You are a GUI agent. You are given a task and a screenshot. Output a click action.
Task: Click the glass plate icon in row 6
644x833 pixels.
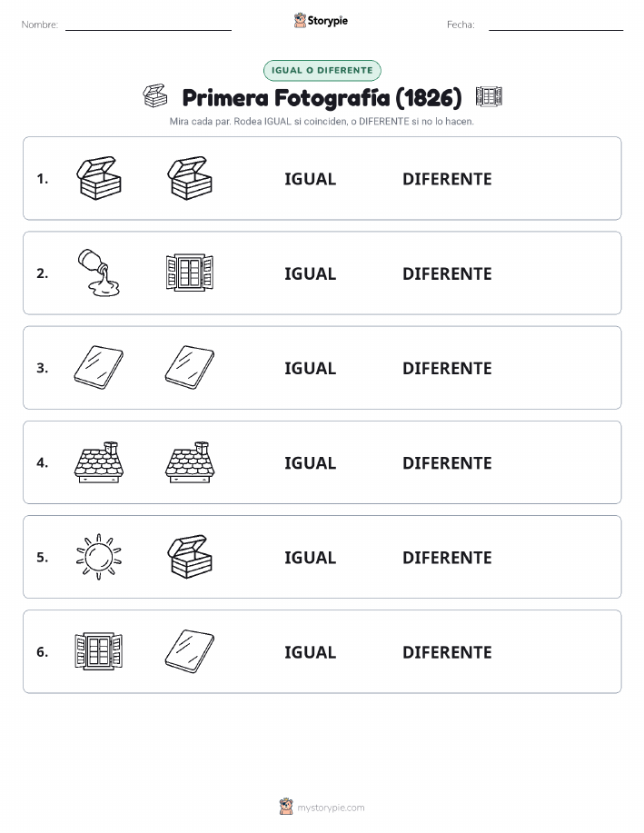[x=190, y=651]
